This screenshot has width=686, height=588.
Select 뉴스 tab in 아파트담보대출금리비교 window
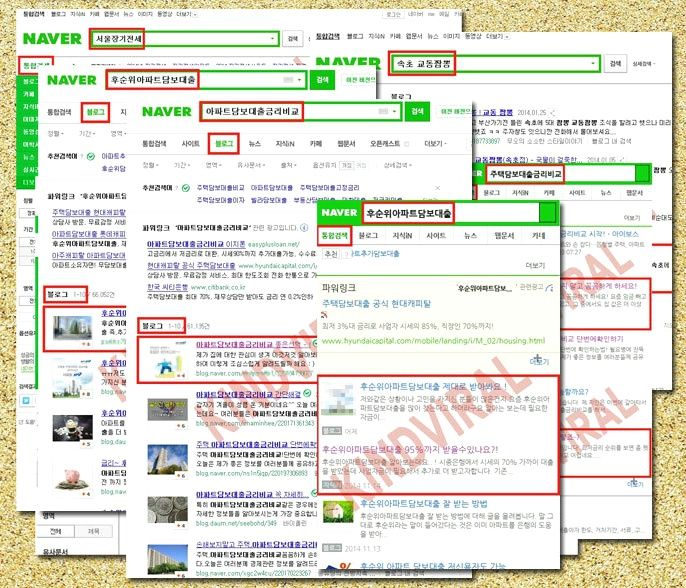254,144
